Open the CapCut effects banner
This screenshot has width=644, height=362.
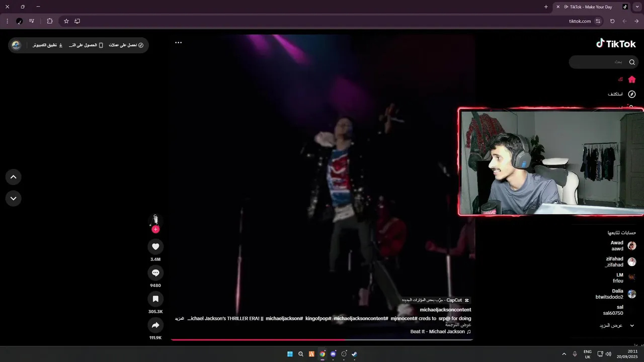[x=435, y=300]
